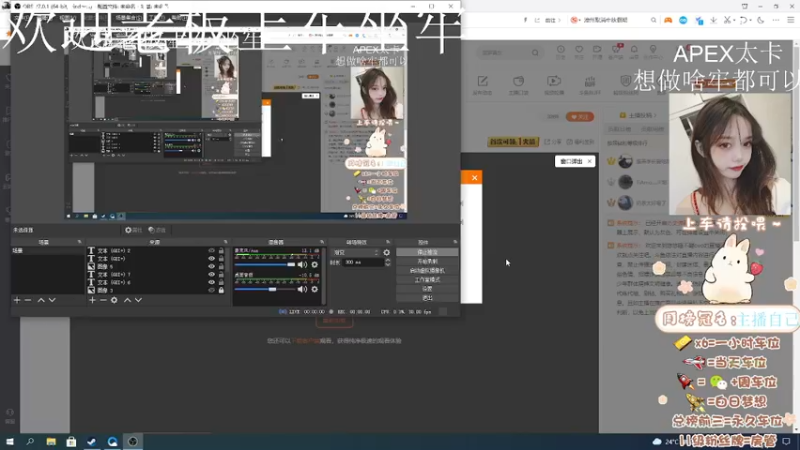The height and width of the screenshot is (450, 800).
Task: Open the dropdown arrow beside undo icon
Action: coord(750,20)
